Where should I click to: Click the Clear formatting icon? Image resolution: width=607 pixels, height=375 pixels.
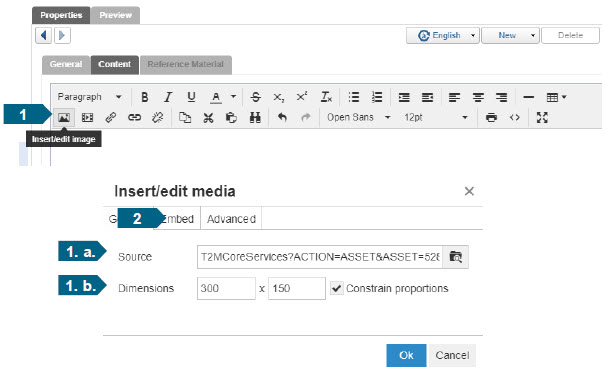point(326,97)
